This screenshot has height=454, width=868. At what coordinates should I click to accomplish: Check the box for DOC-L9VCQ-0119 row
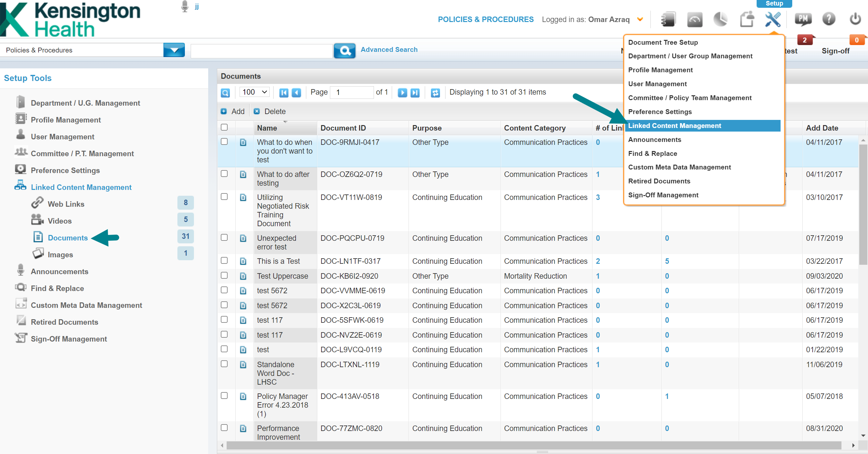[x=224, y=349]
